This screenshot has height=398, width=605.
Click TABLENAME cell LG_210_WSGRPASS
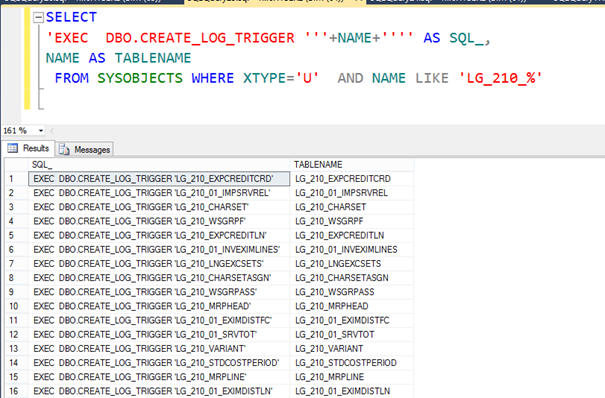(x=352, y=292)
